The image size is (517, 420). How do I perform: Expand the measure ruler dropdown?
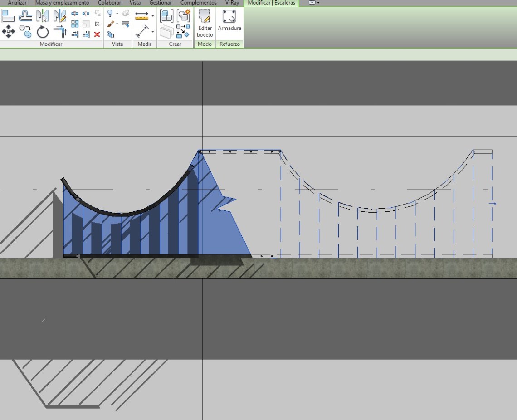click(x=153, y=16)
